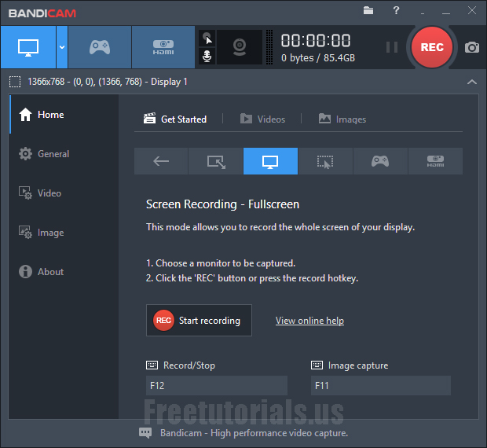The height and width of the screenshot is (448, 487).
Task: Toggle microphone recording
Action: [207, 57]
